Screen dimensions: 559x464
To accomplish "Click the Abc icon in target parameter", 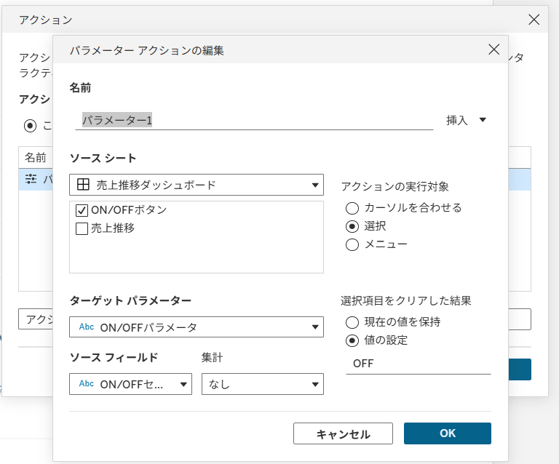I will click(86, 327).
